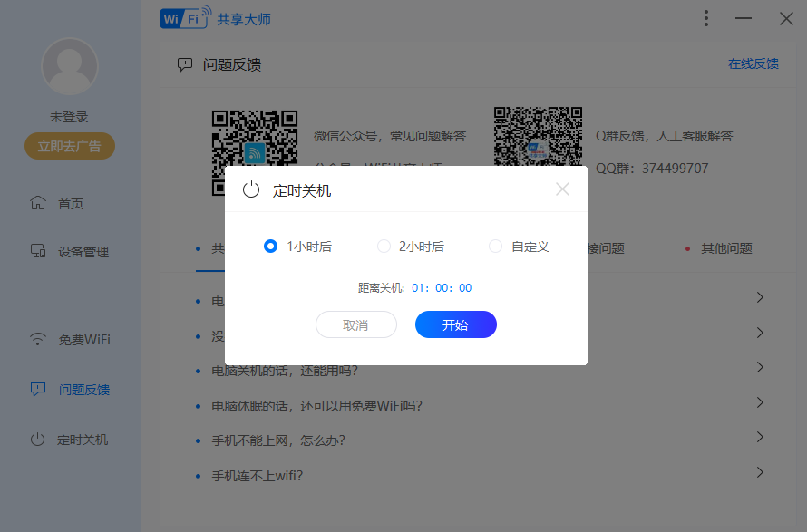This screenshot has width=807, height=532.
Task: Click the power icon beside 定时关机 in sidebar
Action: (x=37, y=440)
